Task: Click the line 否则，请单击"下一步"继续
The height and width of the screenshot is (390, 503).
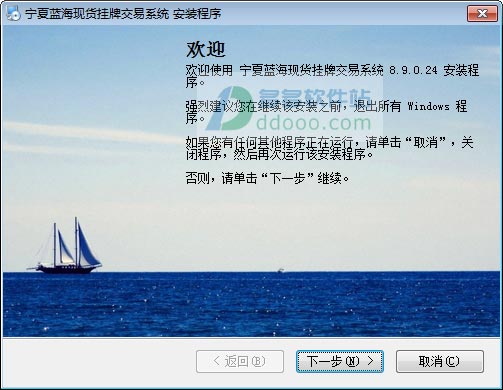Action: 268,178
